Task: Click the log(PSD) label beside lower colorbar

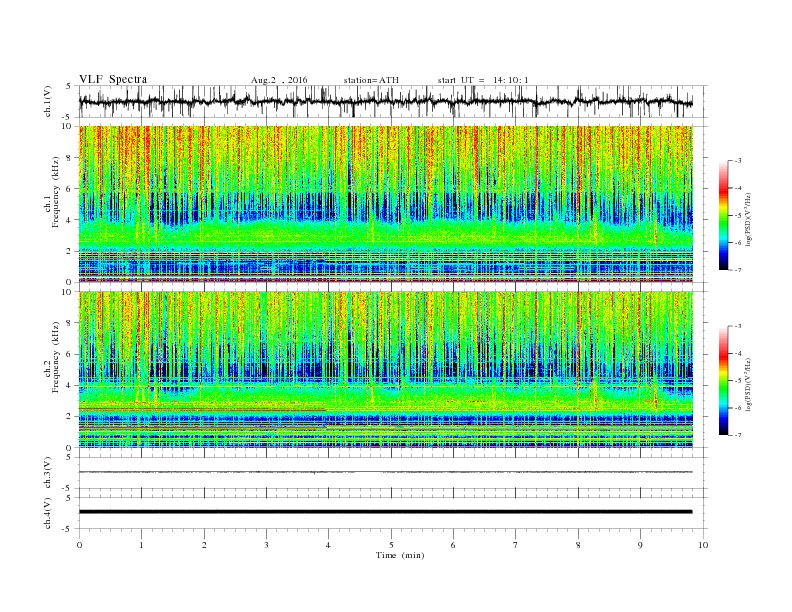Action: point(749,384)
